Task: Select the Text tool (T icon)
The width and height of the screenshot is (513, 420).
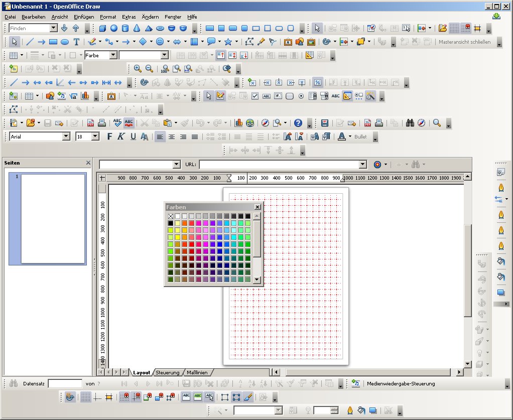Action: coord(76,42)
